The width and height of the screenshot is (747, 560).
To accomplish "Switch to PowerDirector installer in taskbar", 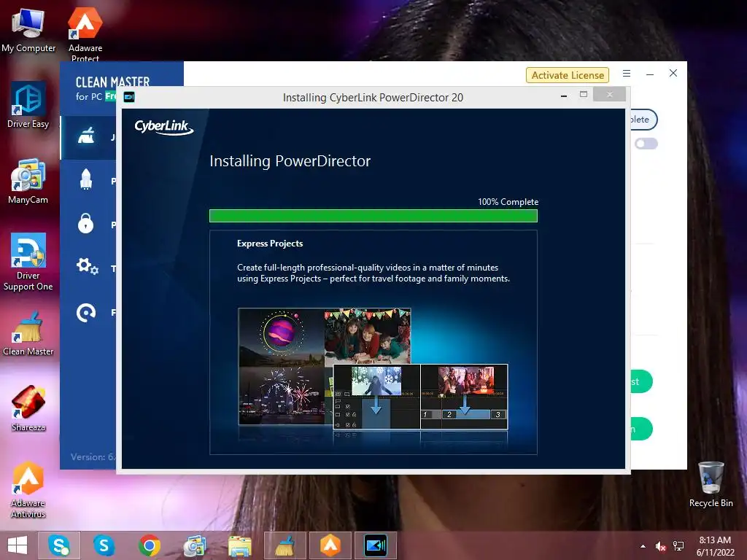I will (x=376, y=545).
